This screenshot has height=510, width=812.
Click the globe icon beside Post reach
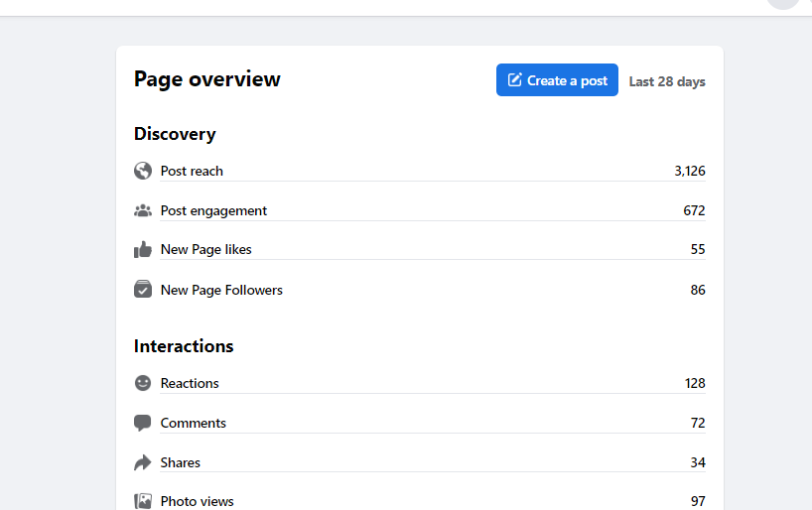click(x=143, y=171)
